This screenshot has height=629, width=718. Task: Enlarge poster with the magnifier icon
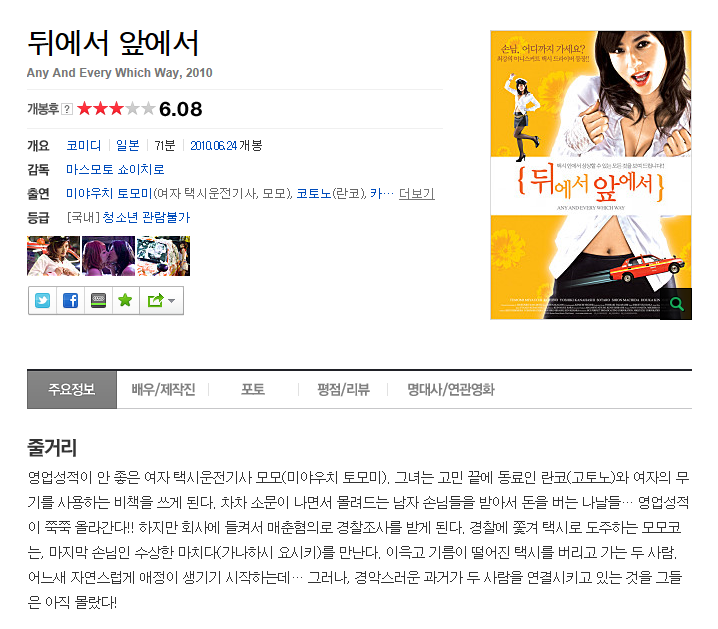(676, 304)
